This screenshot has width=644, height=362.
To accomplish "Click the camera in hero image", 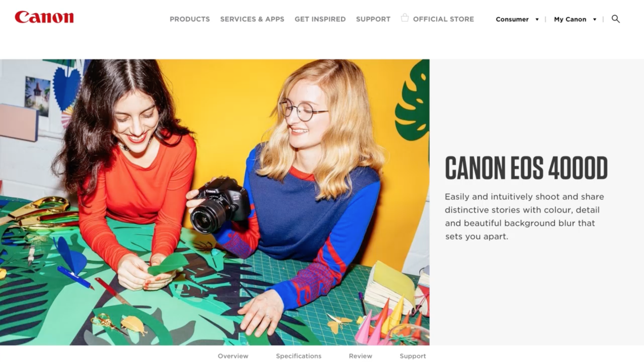I will [219, 204].
